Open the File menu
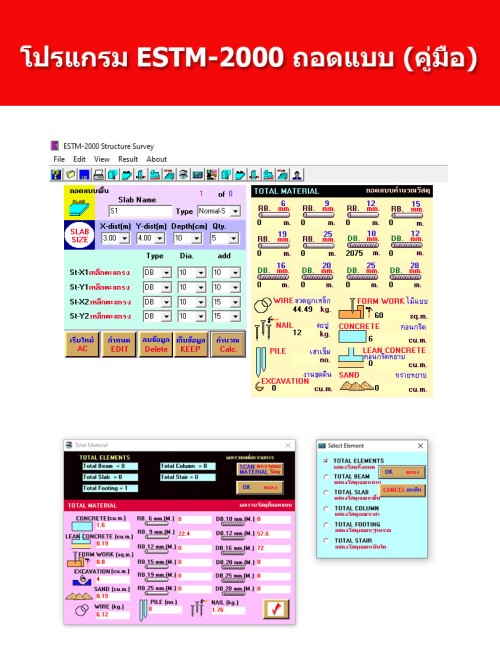 [59, 159]
